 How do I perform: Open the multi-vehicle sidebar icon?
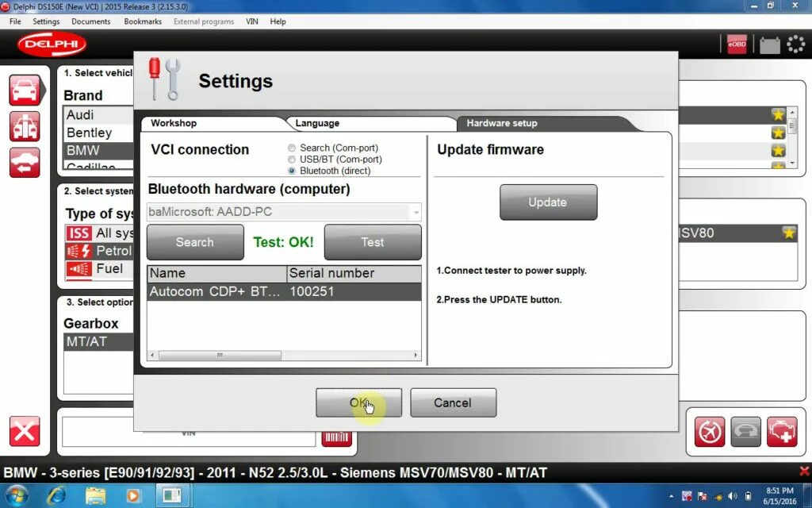pyautogui.click(x=25, y=126)
